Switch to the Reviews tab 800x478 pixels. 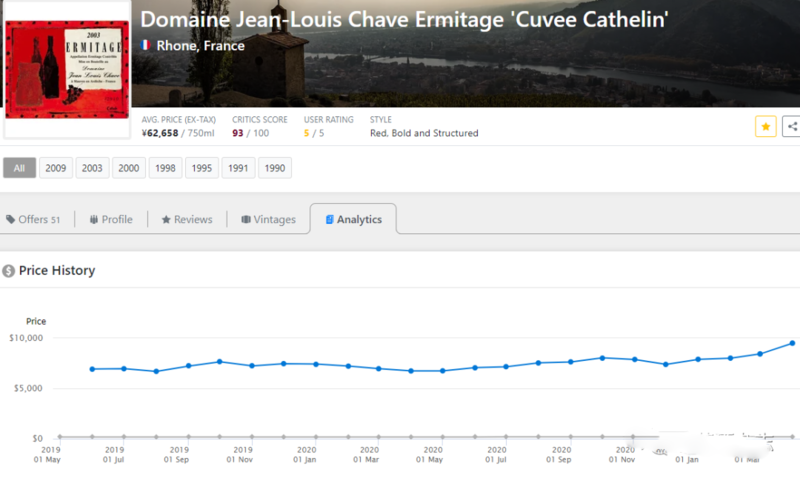click(186, 220)
